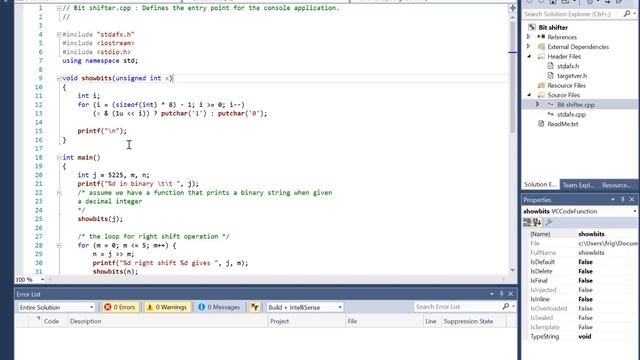640x360 pixels.
Task: Click the editor split window plus icon
Action: coord(513,8)
